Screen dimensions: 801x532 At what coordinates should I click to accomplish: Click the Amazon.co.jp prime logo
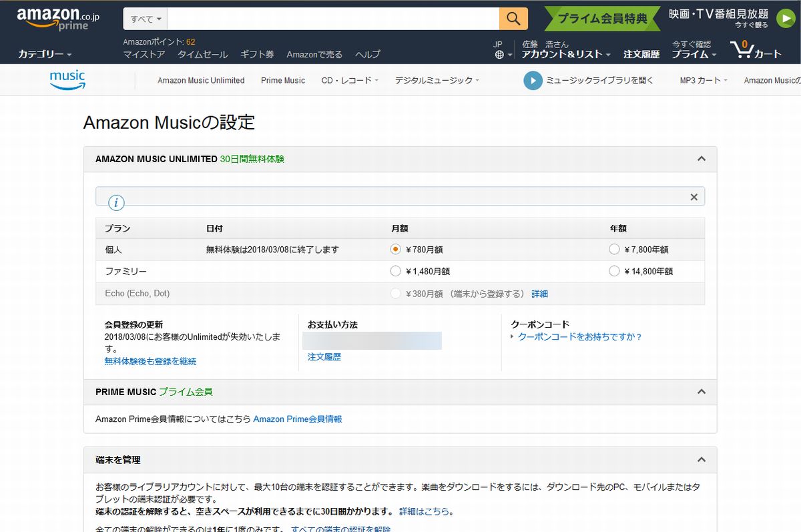(58, 19)
